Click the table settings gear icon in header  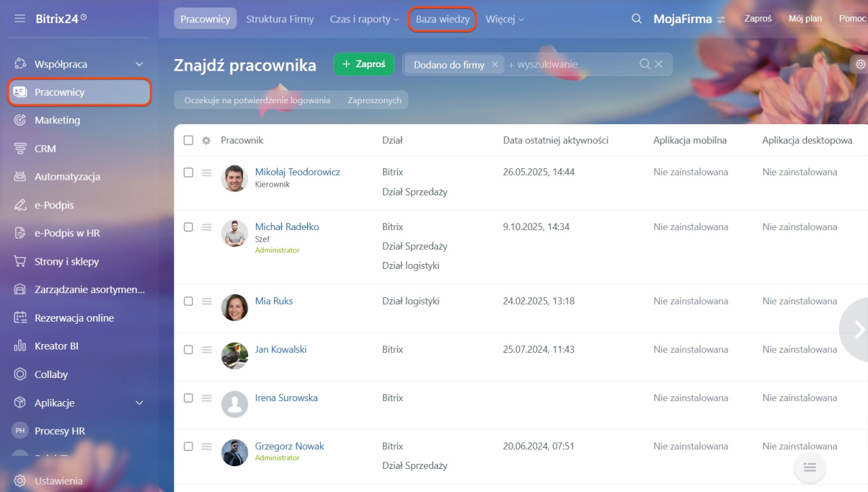(206, 140)
